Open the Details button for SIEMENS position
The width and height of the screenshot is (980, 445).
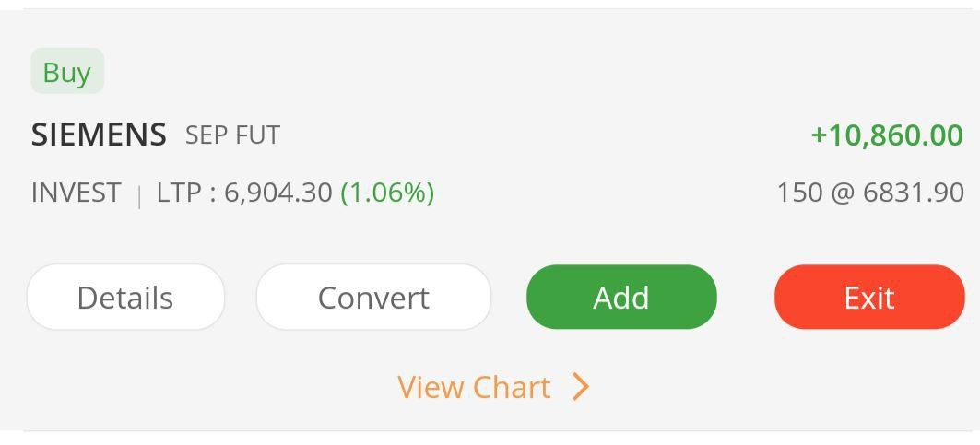click(125, 298)
